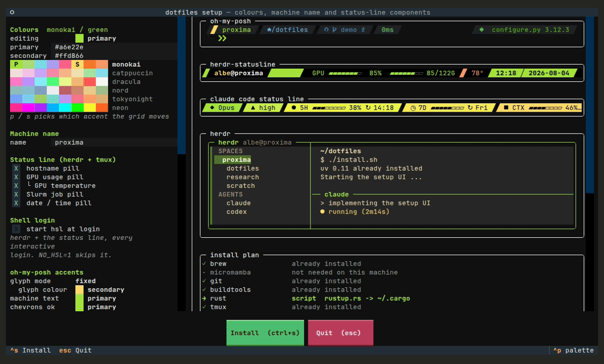Viewport: 604px width, 364px height.
Task: Click the 85/122G memory bar
Action: (x=406, y=73)
